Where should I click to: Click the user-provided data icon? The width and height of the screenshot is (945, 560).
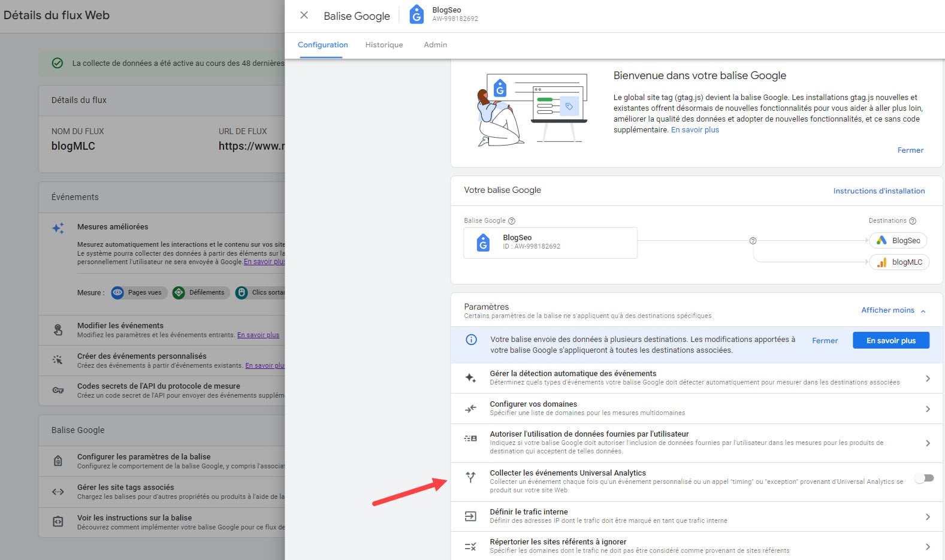(470, 438)
